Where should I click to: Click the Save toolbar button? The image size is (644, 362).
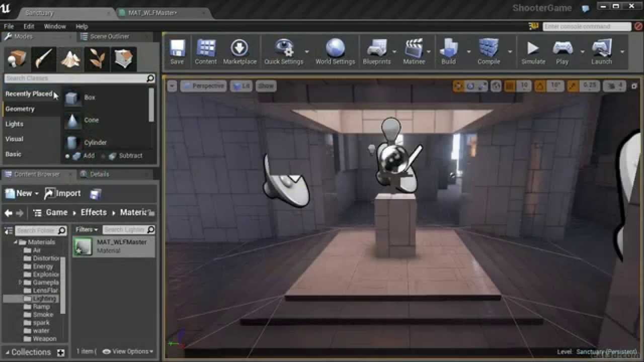coord(177,52)
